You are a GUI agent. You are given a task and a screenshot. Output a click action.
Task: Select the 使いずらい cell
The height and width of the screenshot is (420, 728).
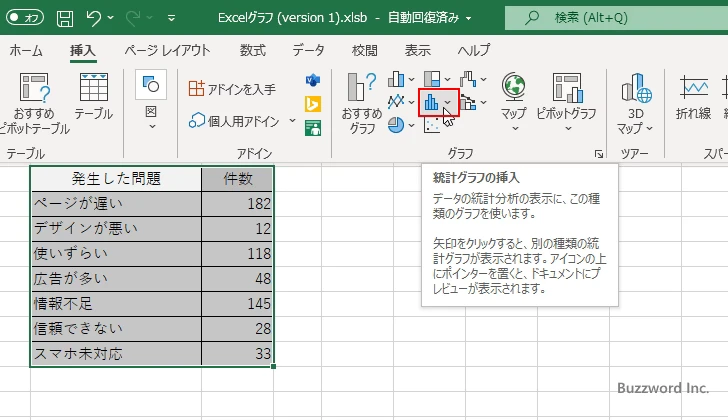click(x=116, y=254)
